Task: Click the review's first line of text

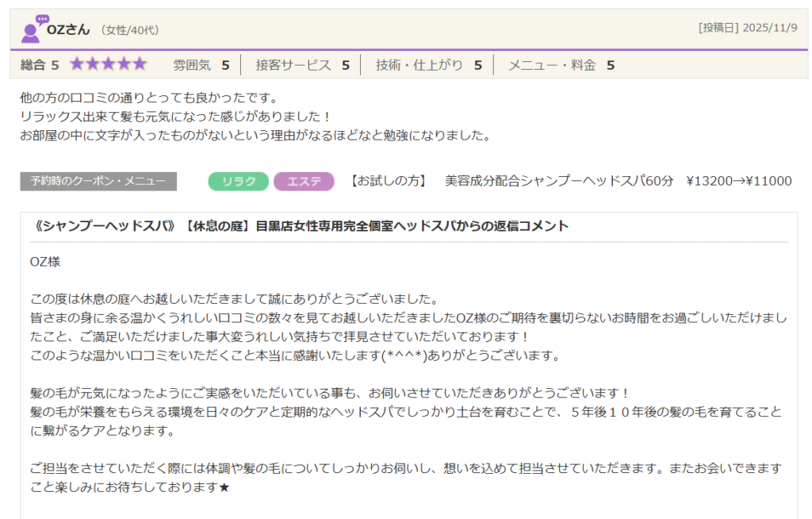Action: [148, 98]
